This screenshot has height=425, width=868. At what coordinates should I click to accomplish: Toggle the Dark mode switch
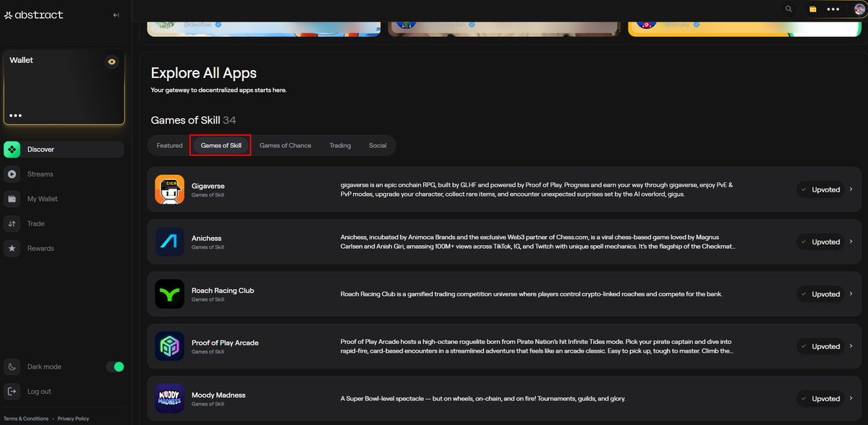115,366
